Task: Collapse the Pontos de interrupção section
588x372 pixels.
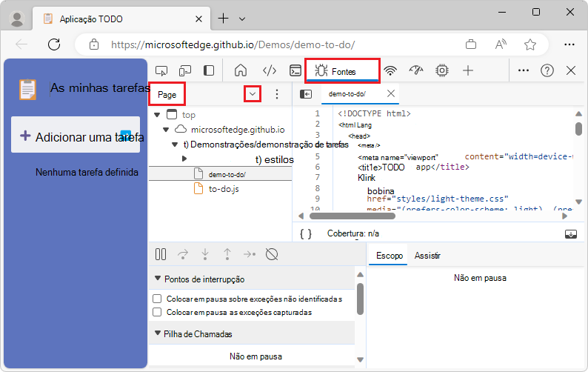Action: point(158,279)
